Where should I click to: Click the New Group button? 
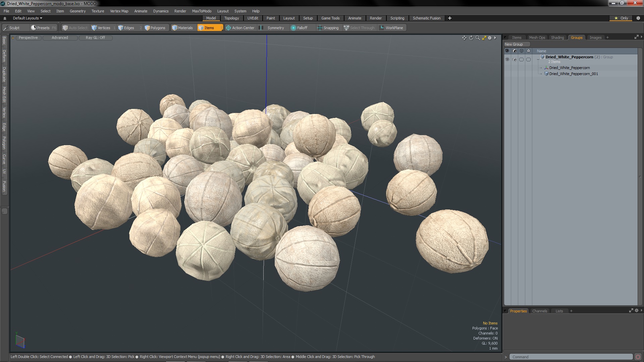(514, 44)
